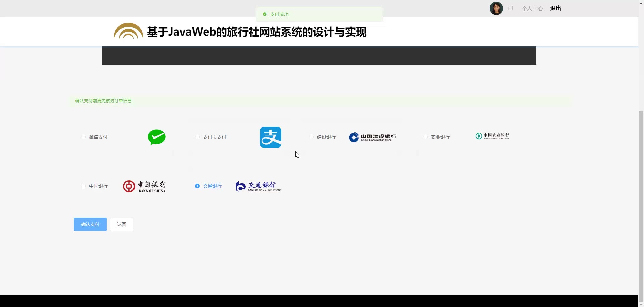Open the user avatar in header

(496, 8)
